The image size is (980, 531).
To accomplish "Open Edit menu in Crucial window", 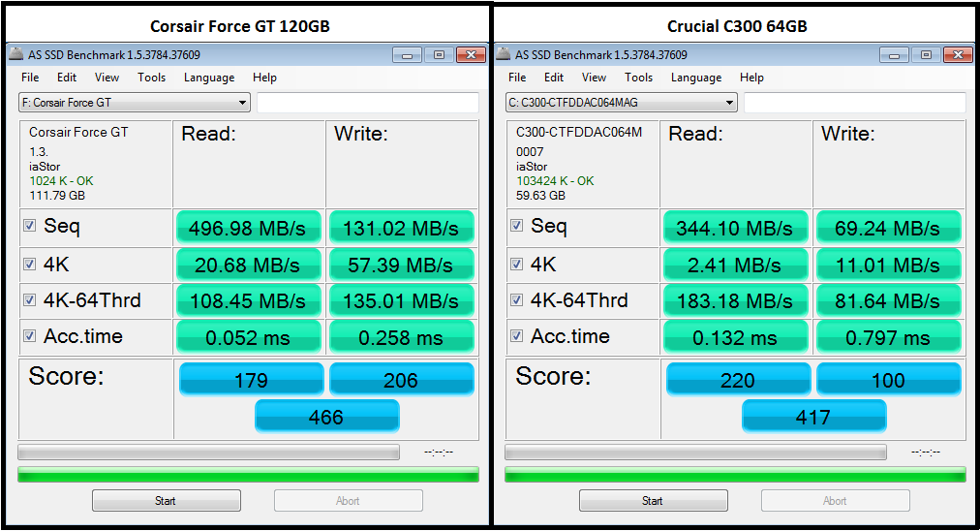I will click(x=554, y=78).
